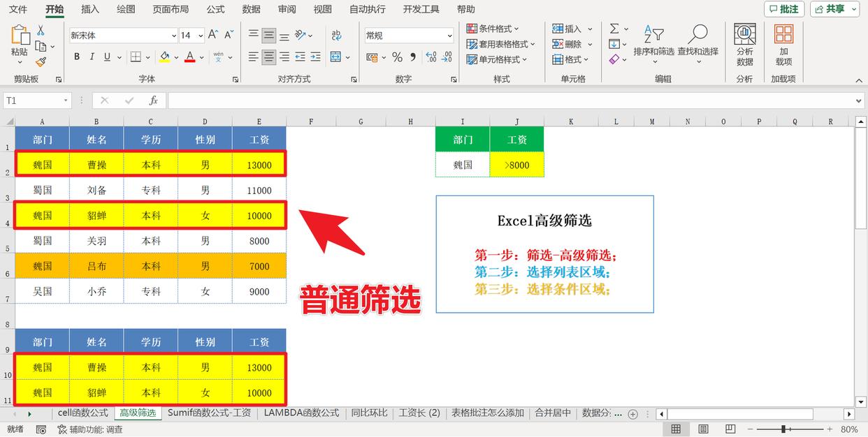The image size is (868, 437).
Task: Click the insert function fx icon
Action: (154, 101)
